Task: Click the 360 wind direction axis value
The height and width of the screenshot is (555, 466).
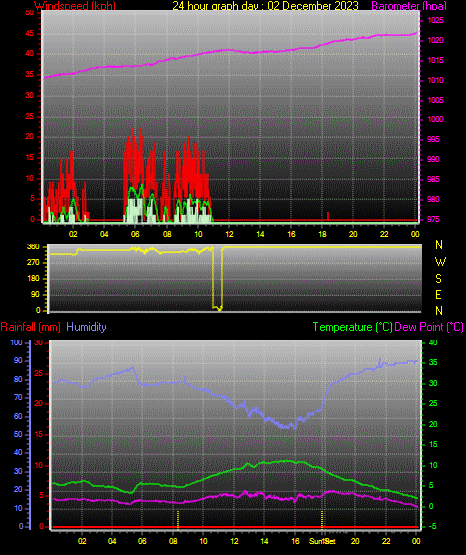Action: 33,247
